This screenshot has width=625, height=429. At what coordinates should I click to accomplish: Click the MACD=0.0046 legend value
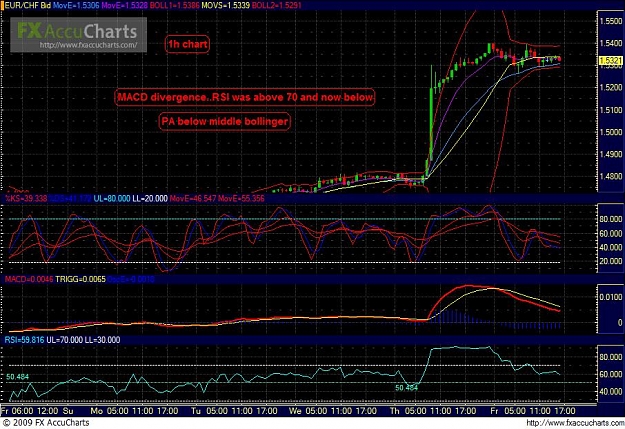tap(29, 279)
